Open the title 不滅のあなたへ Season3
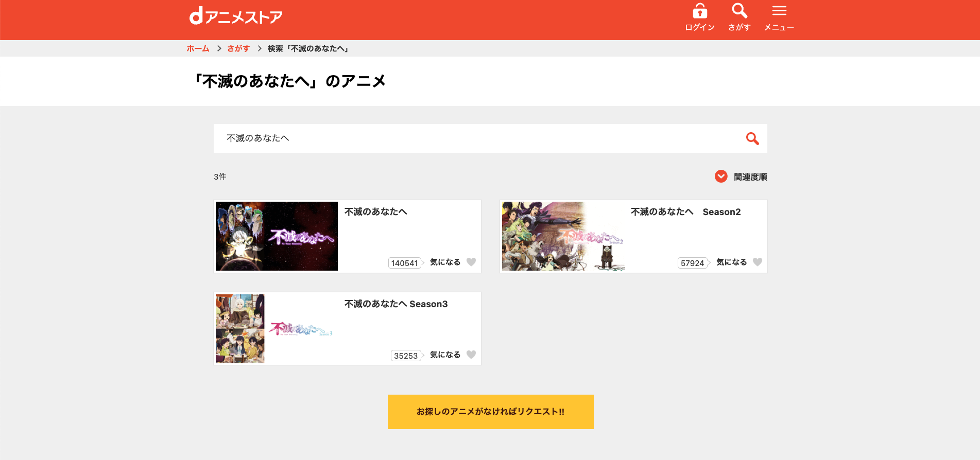 point(396,304)
